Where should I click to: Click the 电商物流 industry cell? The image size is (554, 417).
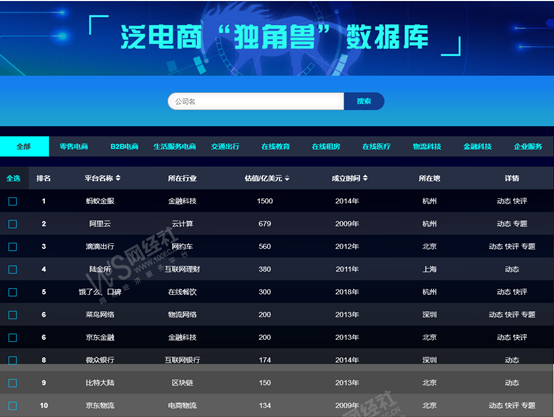click(182, 405)
